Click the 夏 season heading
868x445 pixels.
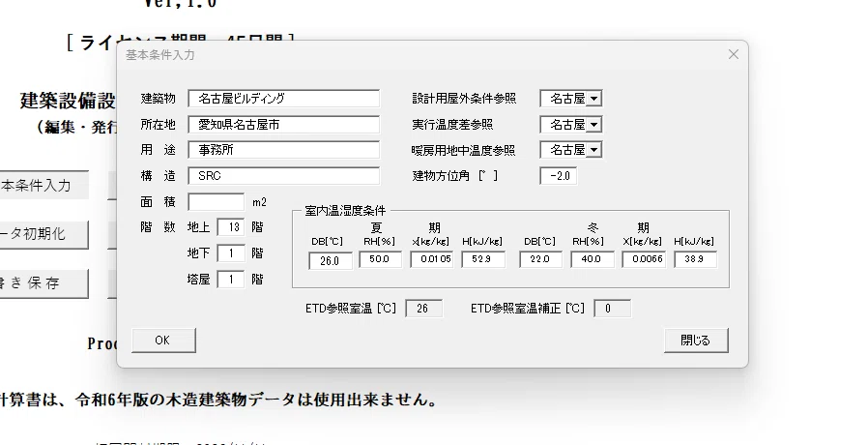tap(376, 227)
